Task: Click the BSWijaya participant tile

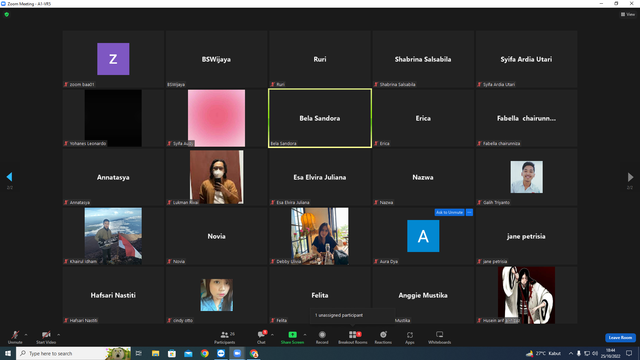Action: click(x=216, y=59)
